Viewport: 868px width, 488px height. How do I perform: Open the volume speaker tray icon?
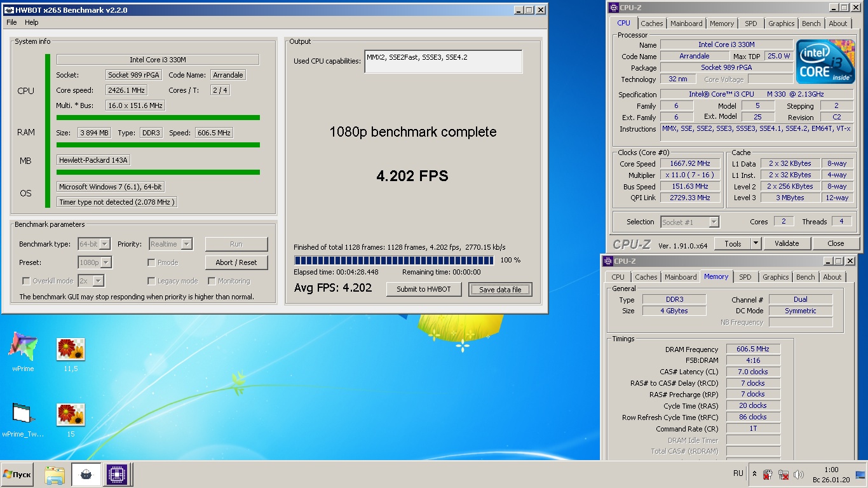point(799,475)
